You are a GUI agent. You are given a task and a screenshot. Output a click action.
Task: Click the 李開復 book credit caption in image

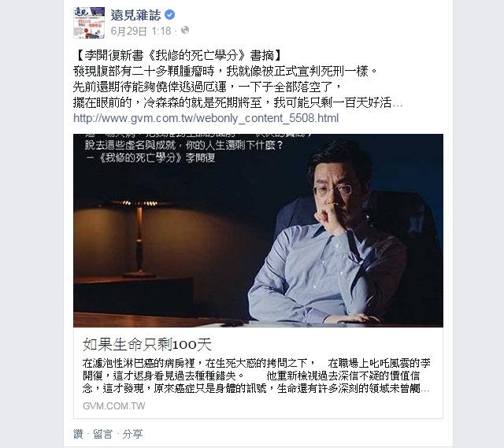[x=151, y=157]
